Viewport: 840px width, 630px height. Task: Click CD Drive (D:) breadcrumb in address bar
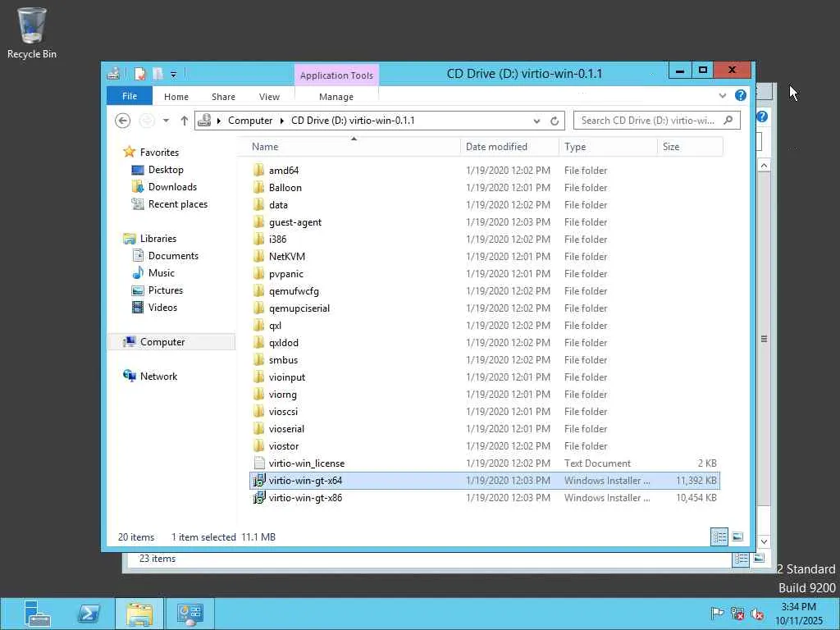tap(353, 121)
